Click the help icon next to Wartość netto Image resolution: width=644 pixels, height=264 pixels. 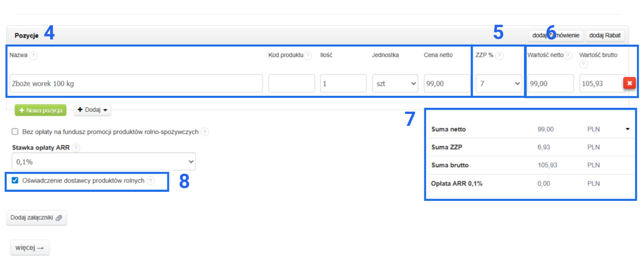click(x=568, y=56)
